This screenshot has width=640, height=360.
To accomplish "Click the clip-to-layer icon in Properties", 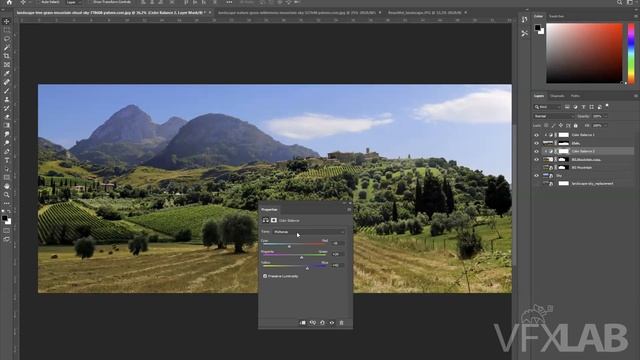I will coord(302,322).
